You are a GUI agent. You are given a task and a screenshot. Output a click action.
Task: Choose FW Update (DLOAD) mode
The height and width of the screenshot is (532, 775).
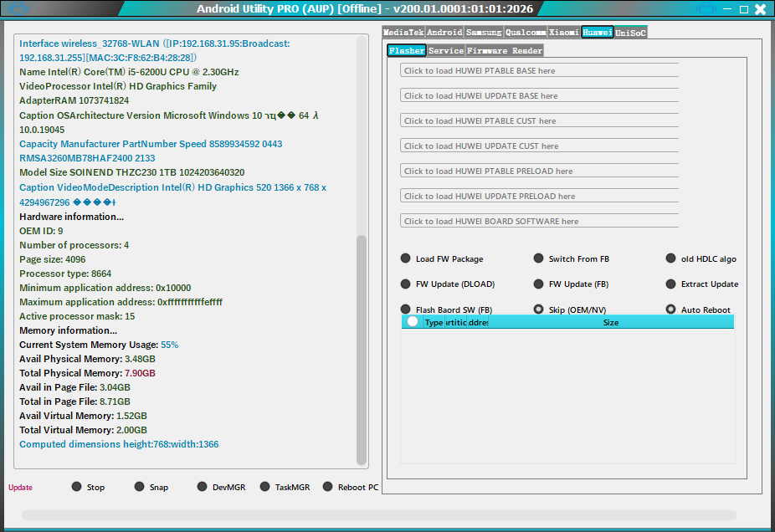pyautogui.click(x=406, y=284)
